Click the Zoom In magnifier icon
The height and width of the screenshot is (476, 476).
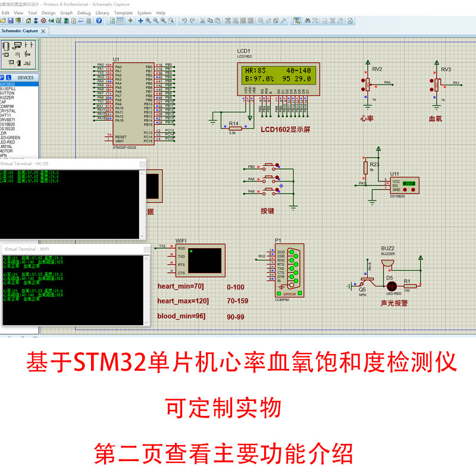(148, 21)
